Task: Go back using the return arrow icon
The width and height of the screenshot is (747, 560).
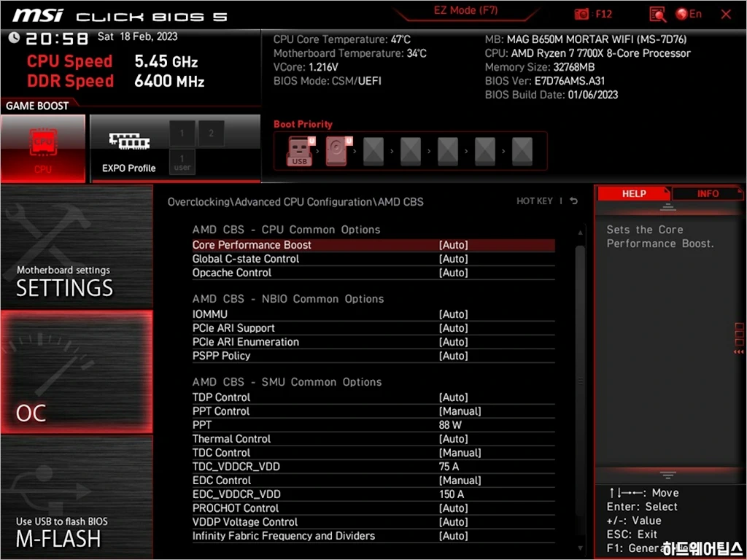Action: 574,201
